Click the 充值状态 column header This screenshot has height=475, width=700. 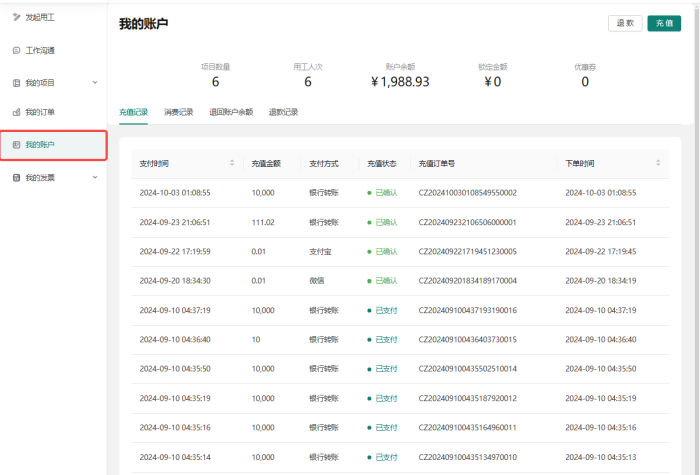coord(382,164)
